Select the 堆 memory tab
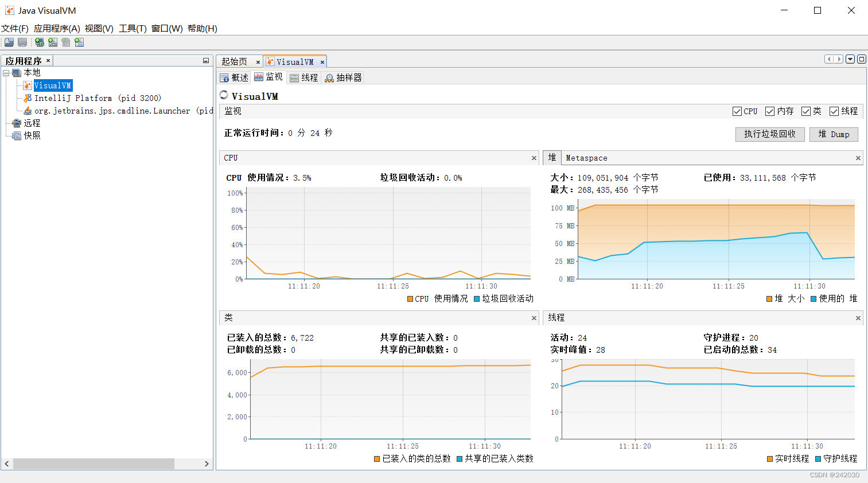 [552, 157]
